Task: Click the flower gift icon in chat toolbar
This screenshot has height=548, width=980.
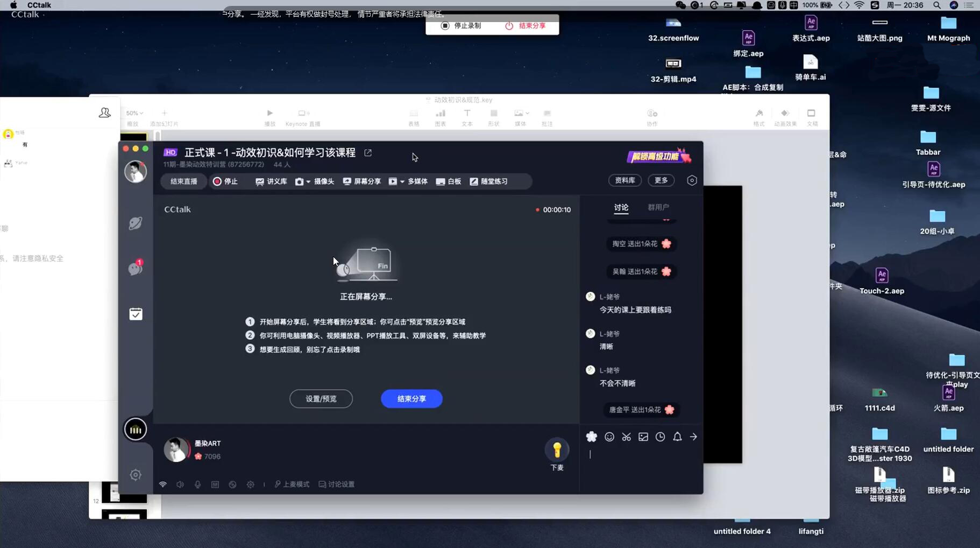Action: (592, 437)
